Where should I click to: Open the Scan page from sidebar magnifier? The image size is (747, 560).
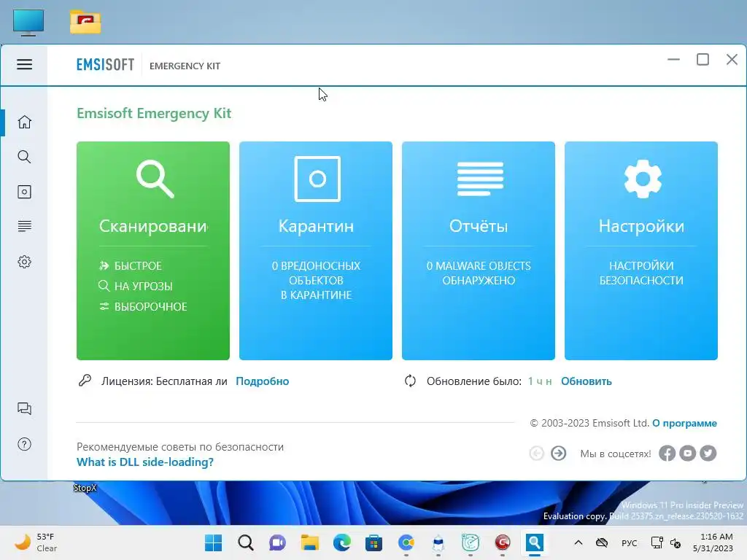click(24, 157)
